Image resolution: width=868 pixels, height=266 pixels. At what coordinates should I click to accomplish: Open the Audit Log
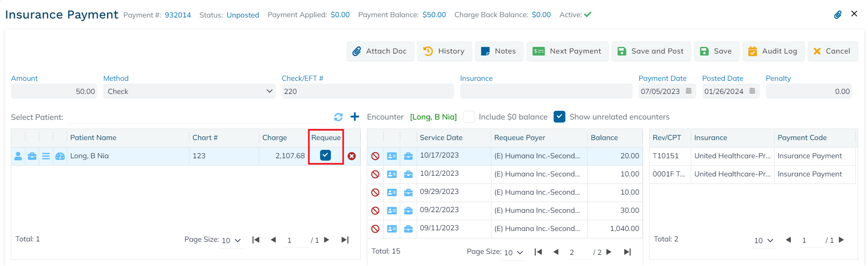pos(773,51)
